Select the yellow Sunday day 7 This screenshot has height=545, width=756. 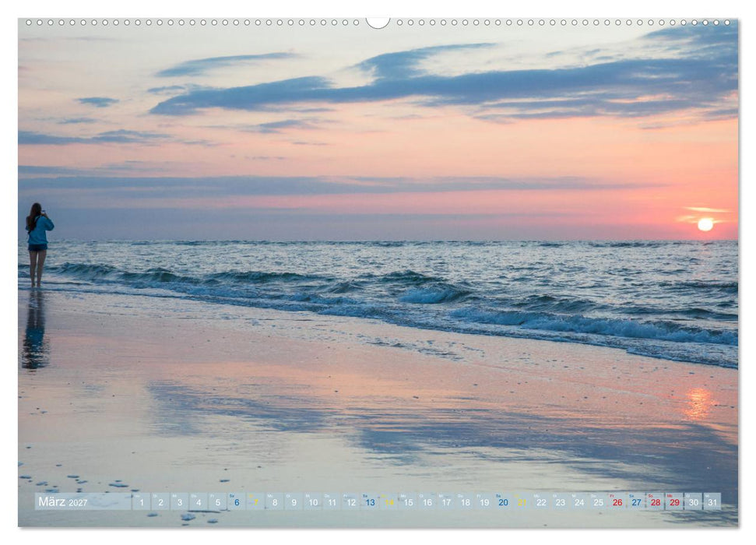click(x=255, y=501)
